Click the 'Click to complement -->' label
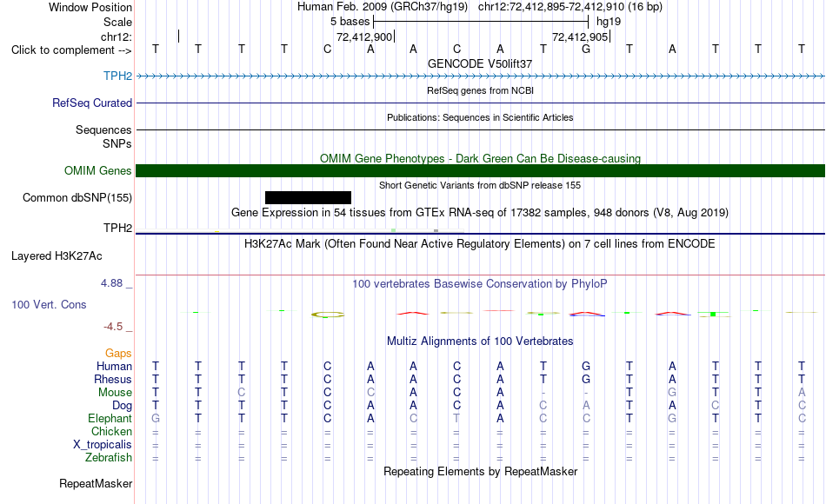Viewport: 826px width, 504px height. 71,50
